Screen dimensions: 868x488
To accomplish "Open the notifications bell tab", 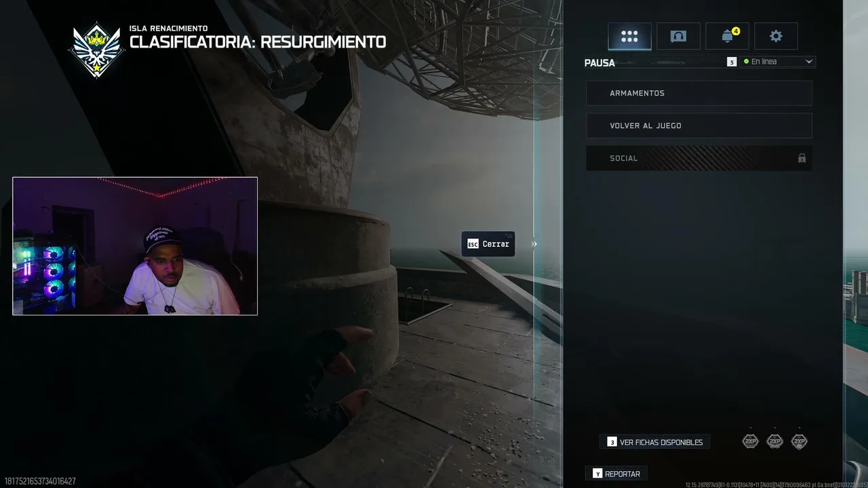I will coord(727,37).
